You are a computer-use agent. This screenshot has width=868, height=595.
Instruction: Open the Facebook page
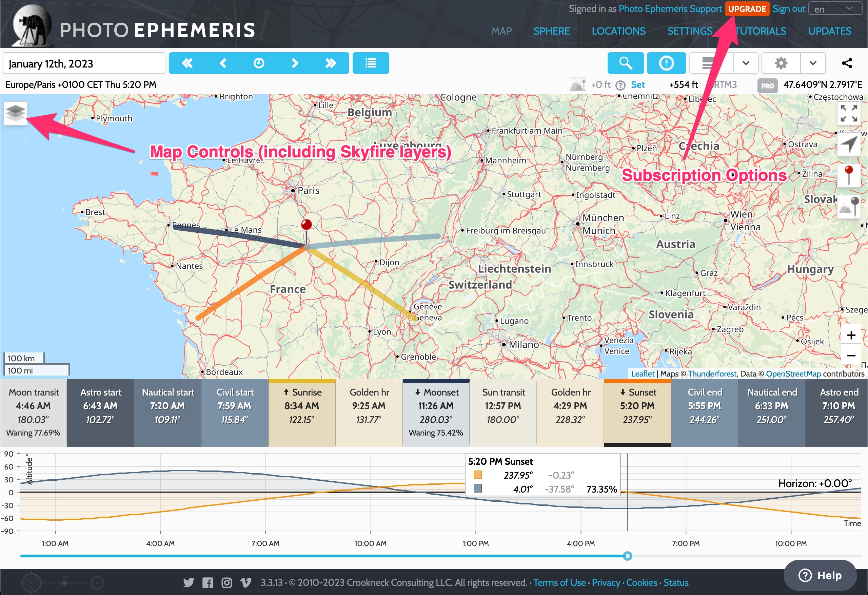[208, 582]
